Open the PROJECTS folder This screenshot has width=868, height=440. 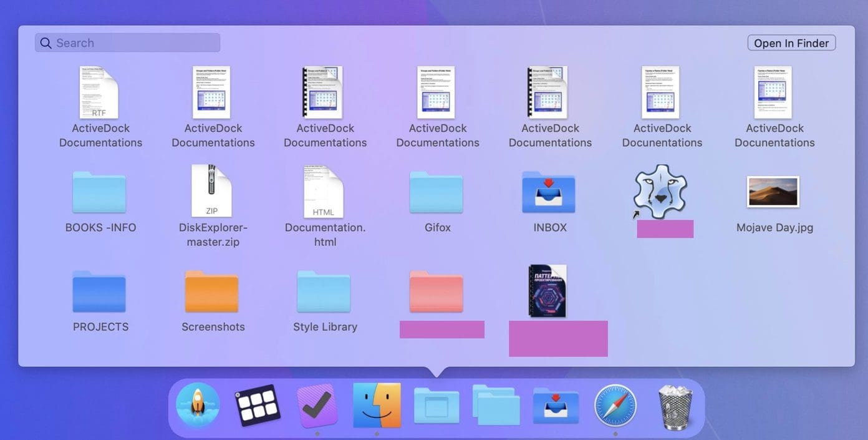[99, 291]
